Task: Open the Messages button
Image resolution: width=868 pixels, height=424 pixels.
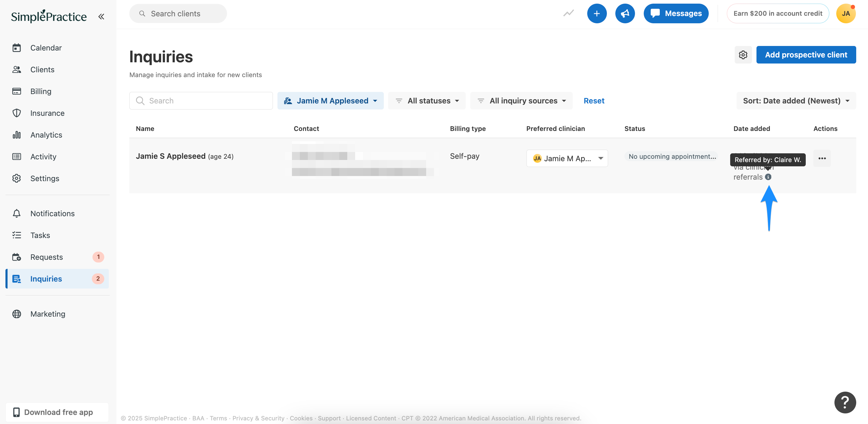Action: click(675, 14)
